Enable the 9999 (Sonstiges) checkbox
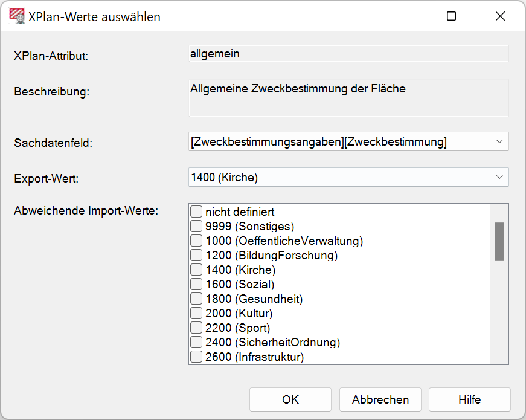This screenshot has width=526, height=420. pos(196,227)
